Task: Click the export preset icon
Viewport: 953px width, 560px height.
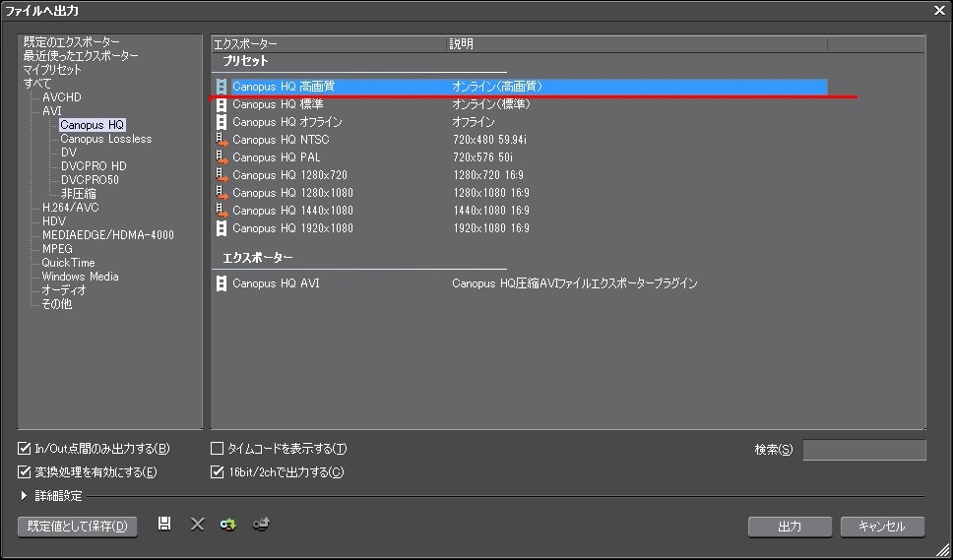Action: point(261,524)
